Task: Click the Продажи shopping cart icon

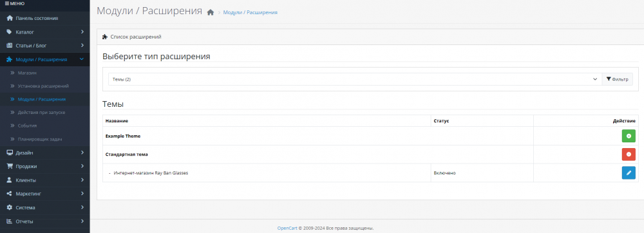Action: click(10, 166)
